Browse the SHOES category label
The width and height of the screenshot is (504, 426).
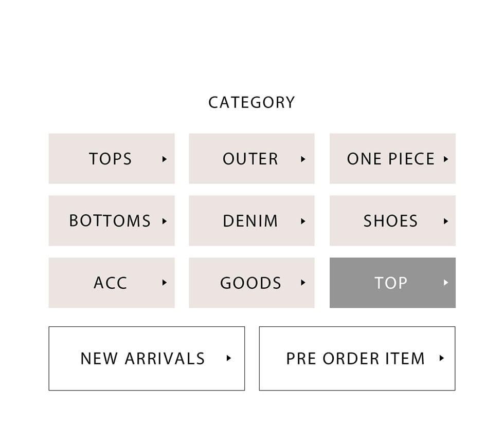390,221
